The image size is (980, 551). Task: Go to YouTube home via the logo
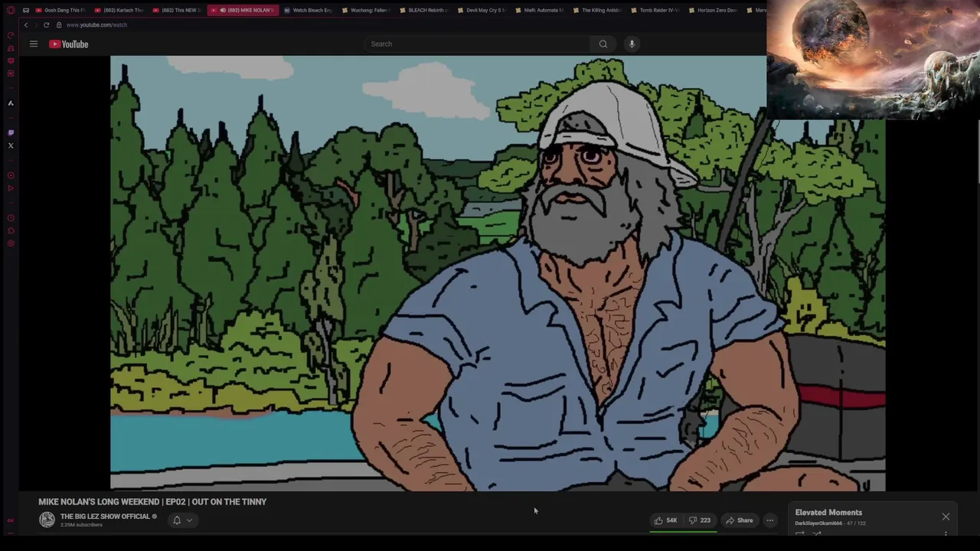69,44
